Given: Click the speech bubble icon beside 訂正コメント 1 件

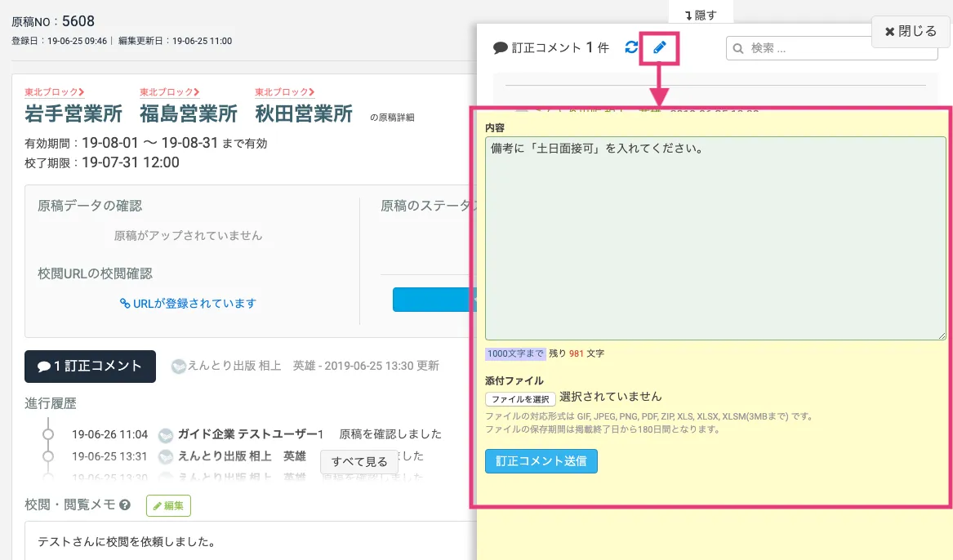Looking at the screenshot, I should click(x=501, y=48).
